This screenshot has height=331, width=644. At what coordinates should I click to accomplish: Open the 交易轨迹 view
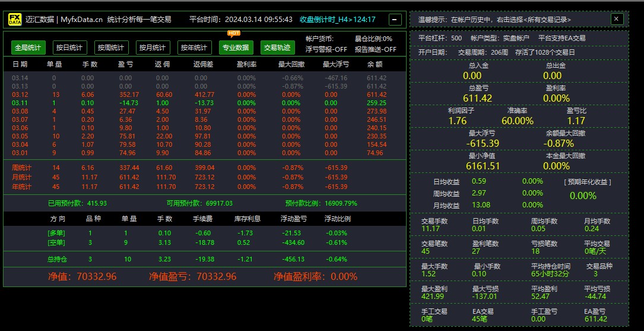point(277,48)
